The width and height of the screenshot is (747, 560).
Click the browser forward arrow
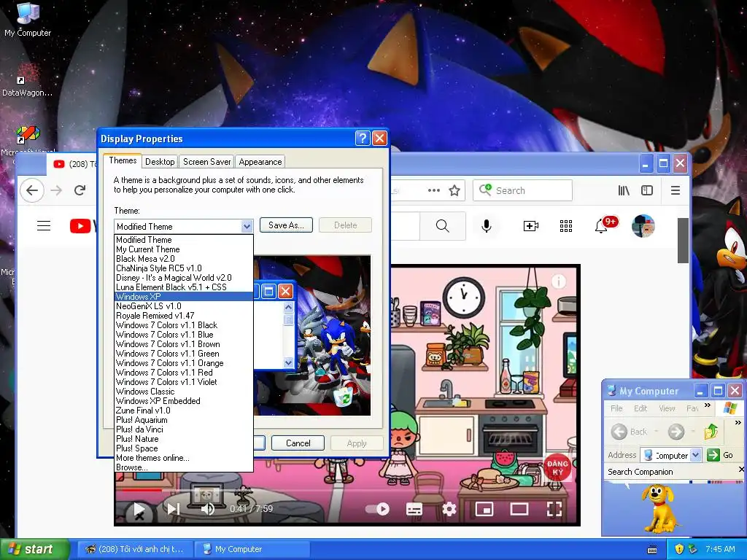(x=56, y=190)
